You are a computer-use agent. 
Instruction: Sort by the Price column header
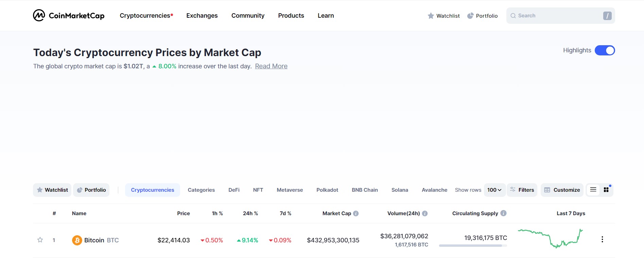184,213
